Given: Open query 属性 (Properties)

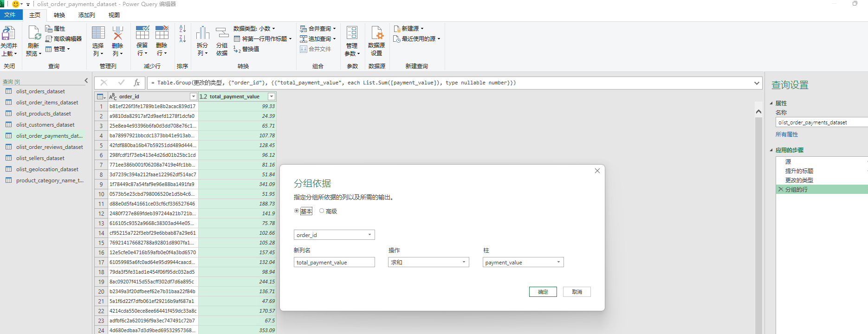Looking at the screenshot, I should click(x=55, y=29).
